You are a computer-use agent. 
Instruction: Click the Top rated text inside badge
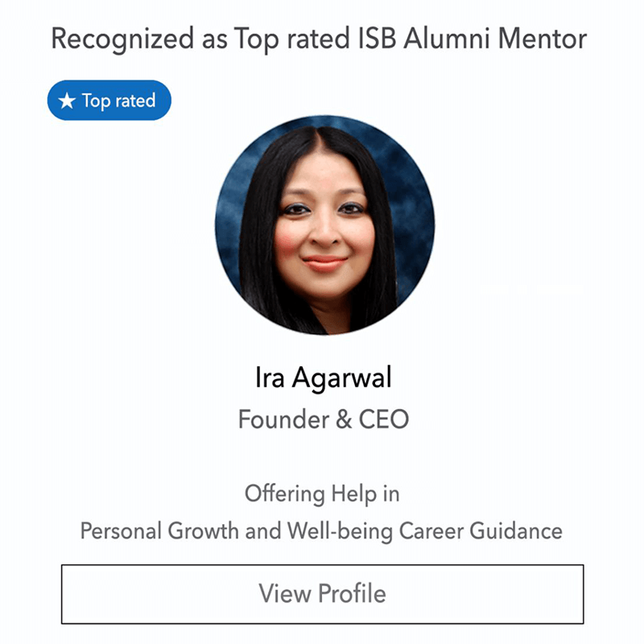[118, 101]
